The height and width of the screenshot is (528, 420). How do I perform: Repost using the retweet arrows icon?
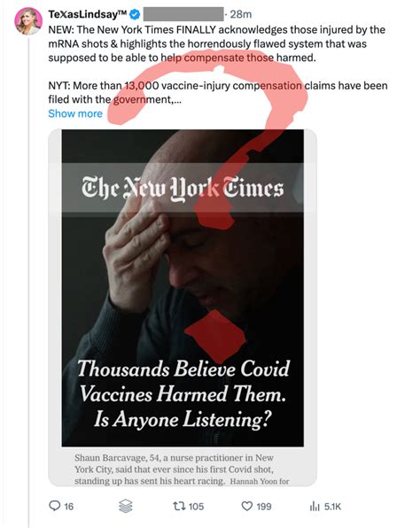(x=178, y=506)
